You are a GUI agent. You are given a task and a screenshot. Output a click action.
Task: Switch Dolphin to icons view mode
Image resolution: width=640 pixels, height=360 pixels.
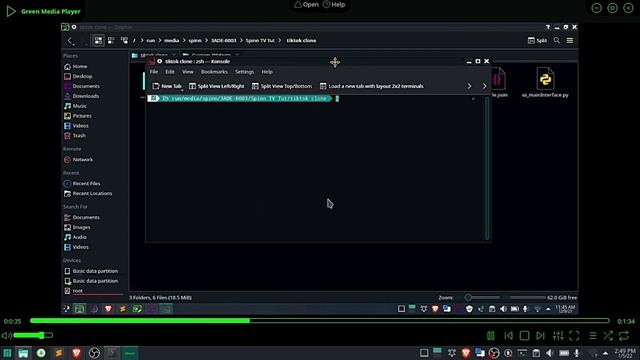point(98,40)
